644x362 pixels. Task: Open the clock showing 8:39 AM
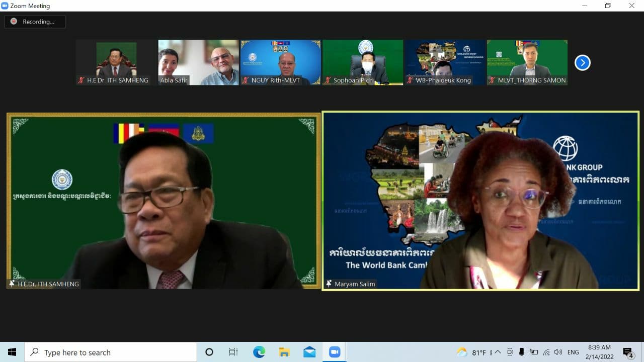[599, 352]
